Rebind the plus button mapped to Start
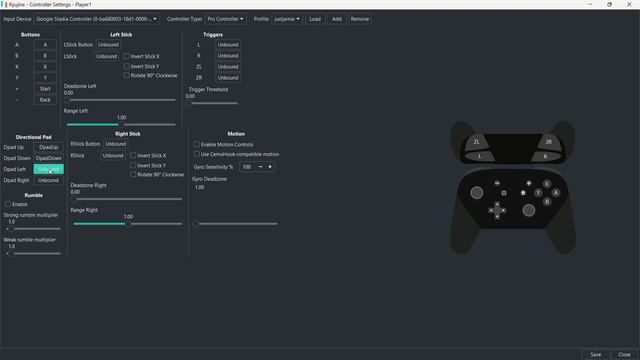640x360 pixels. pos(45,89)
